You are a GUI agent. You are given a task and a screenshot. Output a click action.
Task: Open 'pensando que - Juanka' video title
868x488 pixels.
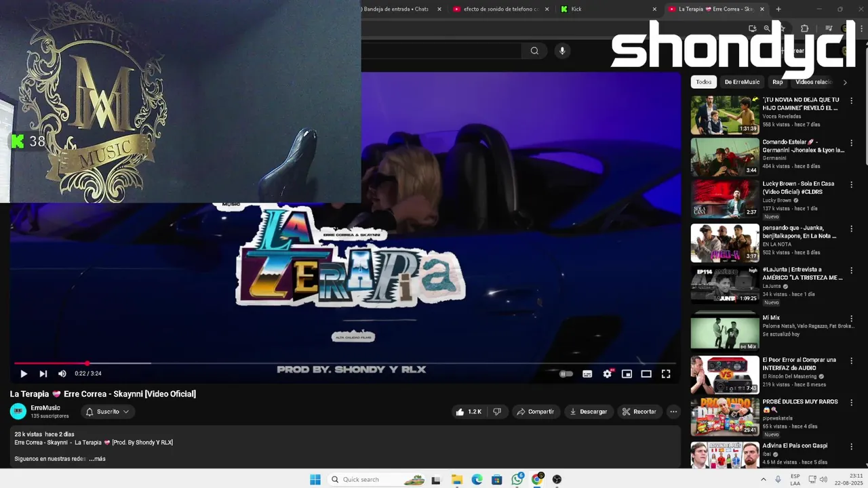click(x=800, y=232)
